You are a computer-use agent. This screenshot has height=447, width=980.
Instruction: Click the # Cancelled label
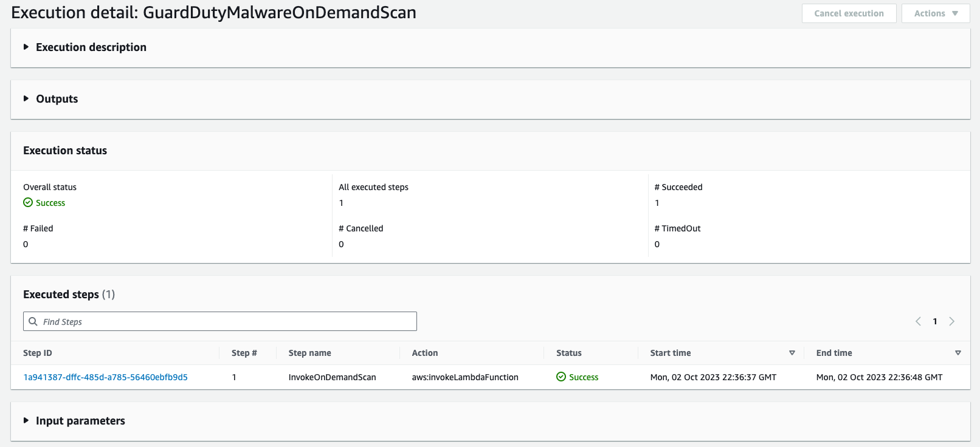click(361, 228)
